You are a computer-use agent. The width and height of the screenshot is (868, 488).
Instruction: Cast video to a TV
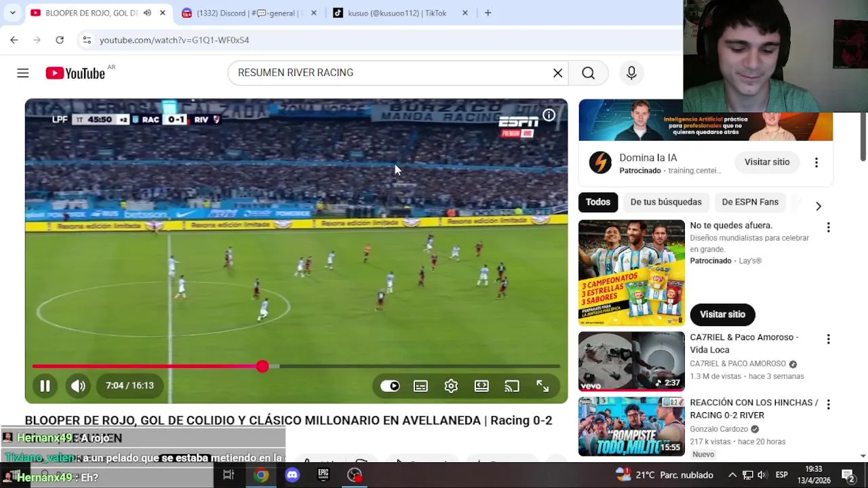(x=512, y=386)
